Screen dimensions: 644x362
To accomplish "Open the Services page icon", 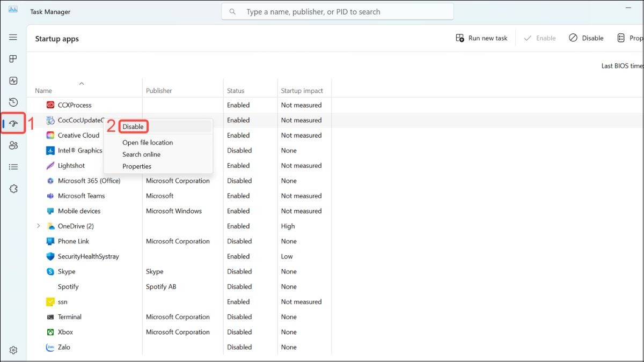I will click(x=13, y=189).
